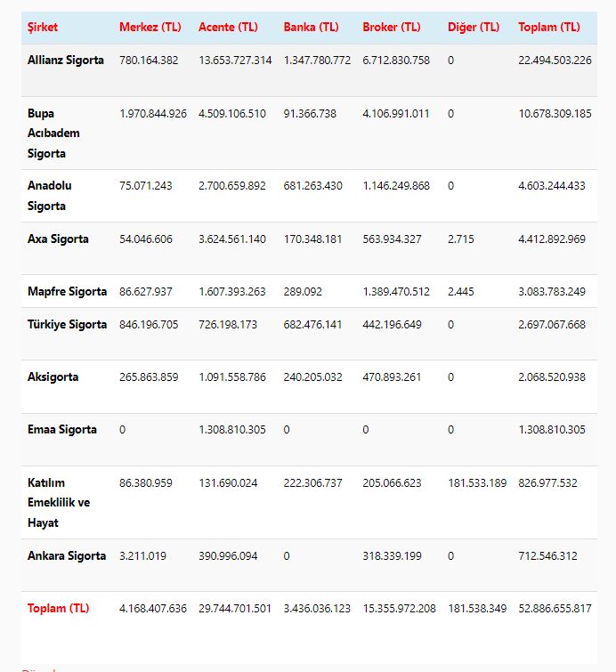Click the Merkez (TL) column header
616x672 pixels.
tap(150, 27)
